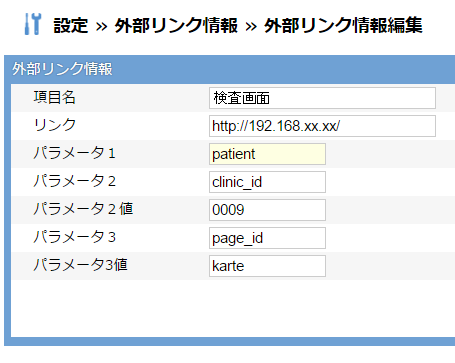Viewport: 455px width, 363px height.
Task: Click the リンク row label
Action: [x=55, y=125]
